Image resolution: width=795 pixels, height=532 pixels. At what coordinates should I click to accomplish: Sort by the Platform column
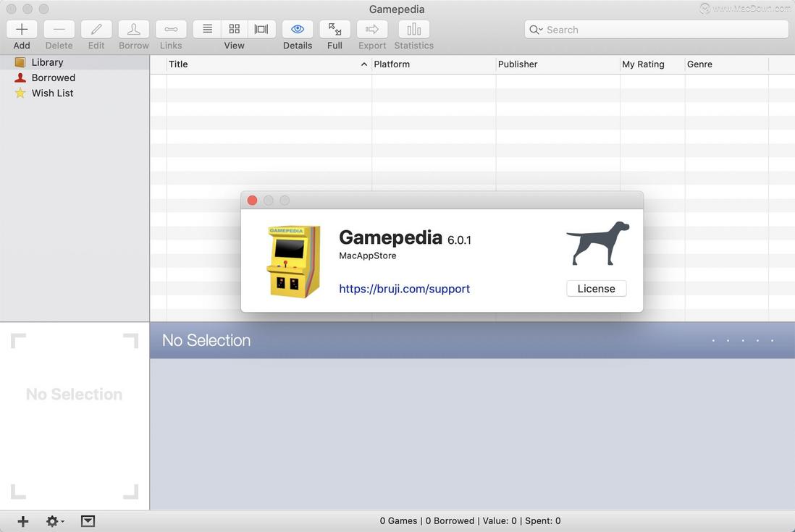(x=434, y=64)
